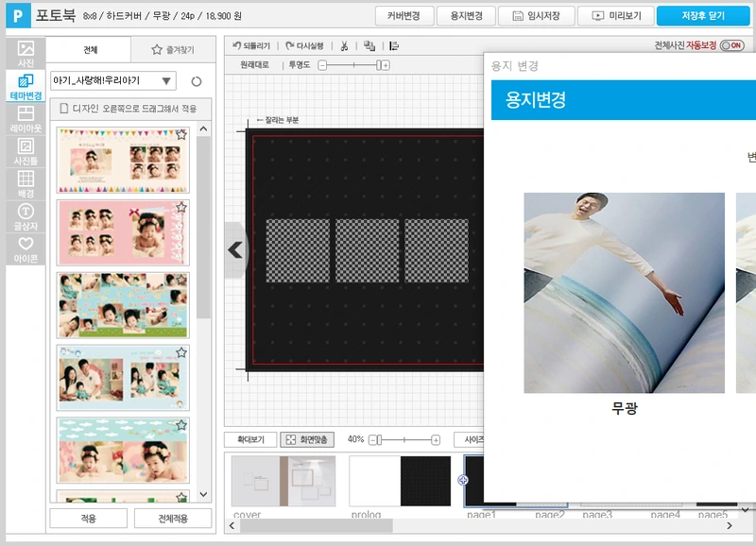Click the transparency minus button
The width and height of the screenshot is (756, 546).
pyautogui.click(x=322, y=65)
